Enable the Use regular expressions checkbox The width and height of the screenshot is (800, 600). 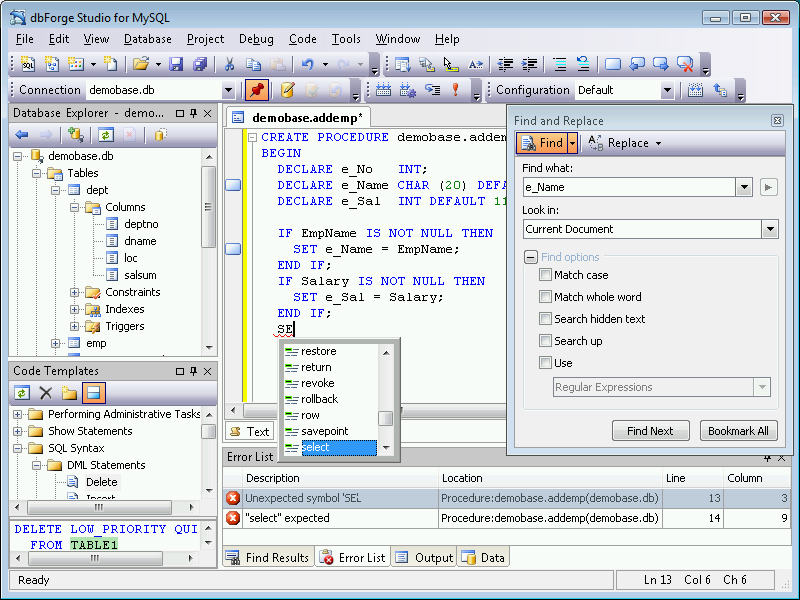(545, 363)
